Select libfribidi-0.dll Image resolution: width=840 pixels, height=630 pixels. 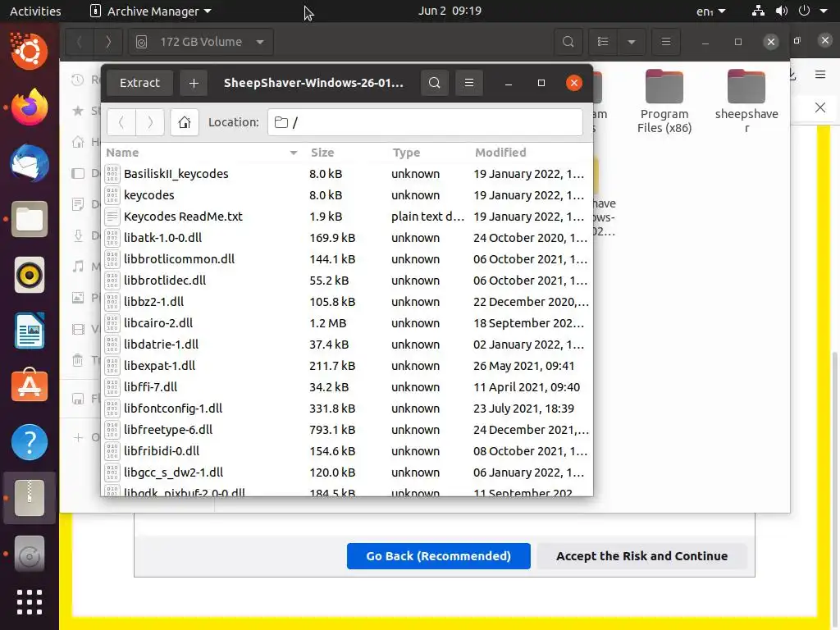click(347, 451)
